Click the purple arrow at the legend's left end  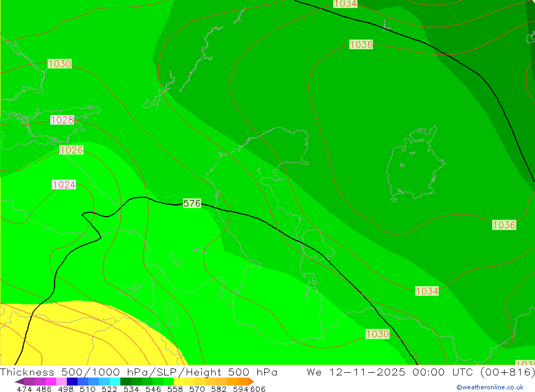pyautogui.click(x=19, y=381)
